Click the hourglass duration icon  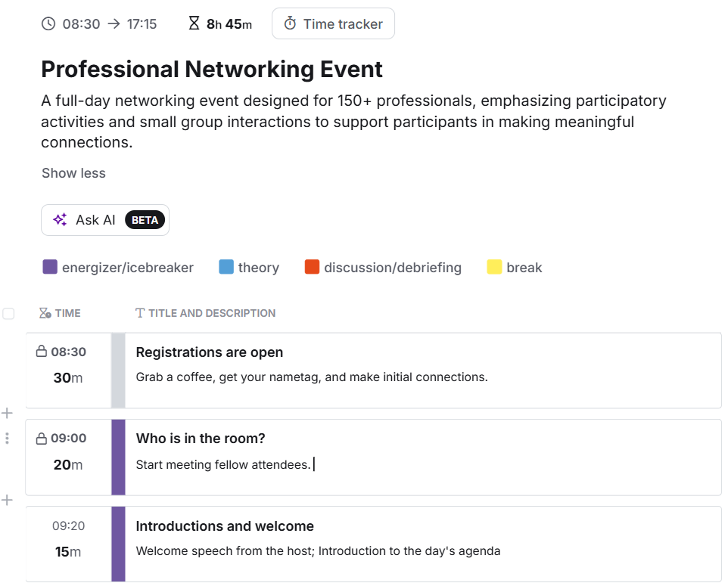coord(194,24)
